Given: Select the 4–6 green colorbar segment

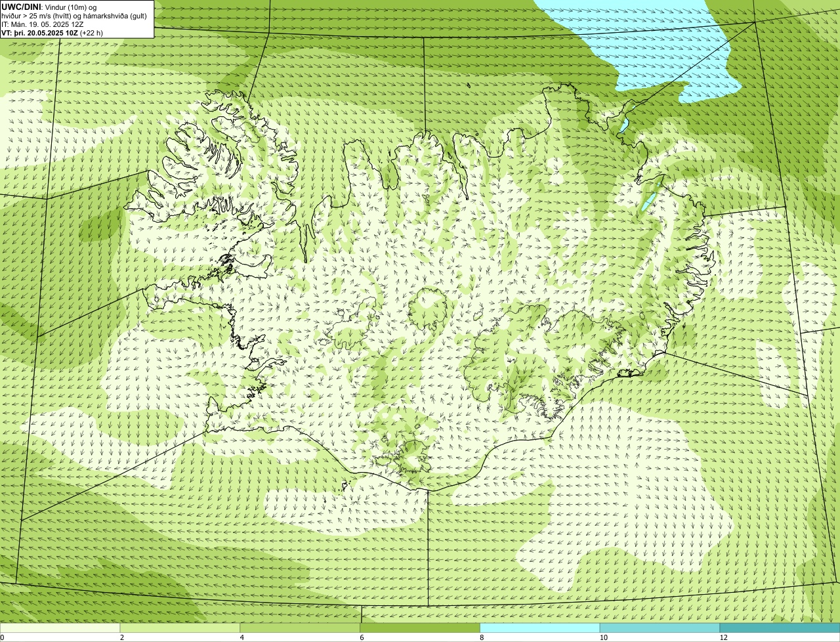Looking at the screenshot, I should (300, 628).
